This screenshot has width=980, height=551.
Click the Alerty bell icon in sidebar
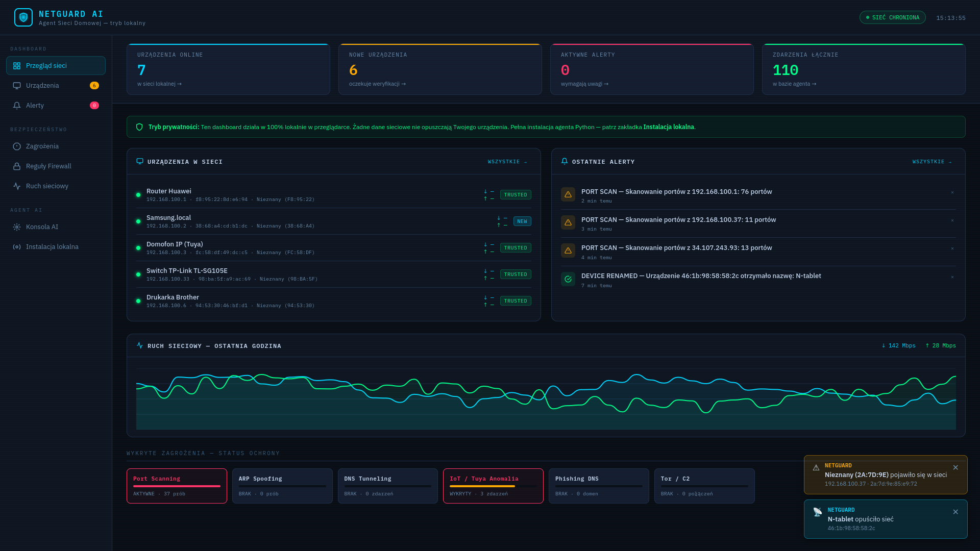click(17, 106)
